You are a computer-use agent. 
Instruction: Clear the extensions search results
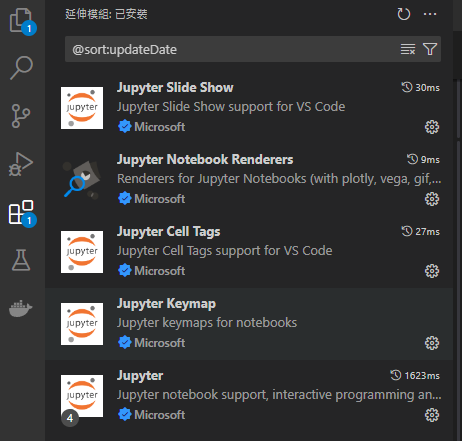coord(408,49)
